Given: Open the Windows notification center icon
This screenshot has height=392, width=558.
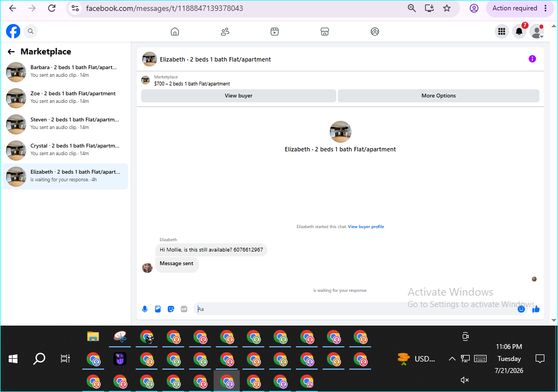Looking at the screenshot, I should tap(540, 359).
